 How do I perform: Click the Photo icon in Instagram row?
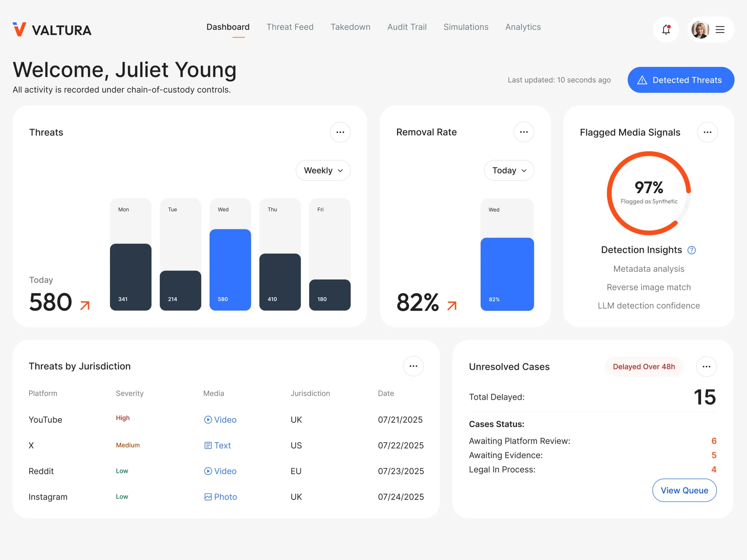coord(208,497)
